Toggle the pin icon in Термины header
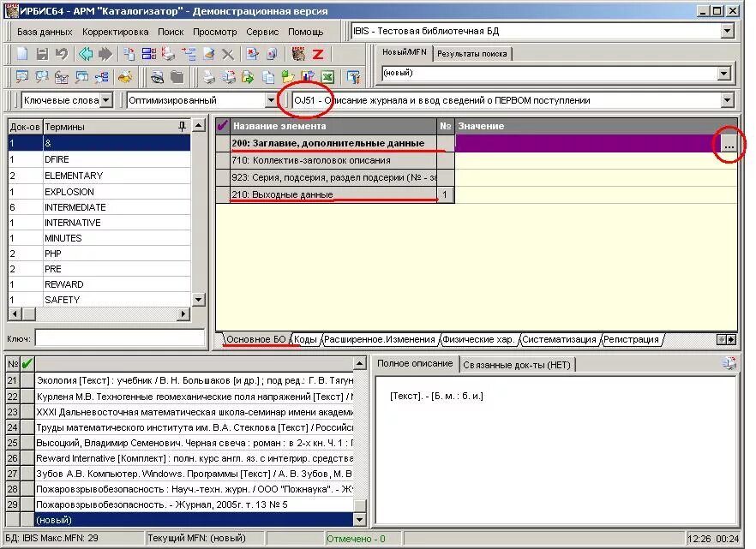Viewport: 756px width, 549px height. point(182,127)
